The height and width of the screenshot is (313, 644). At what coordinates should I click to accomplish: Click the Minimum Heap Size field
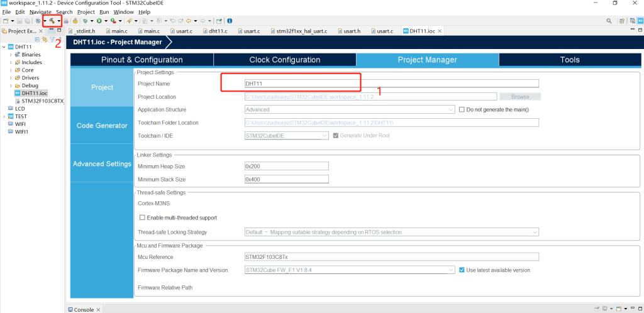pyautogui.click(x=286, y=167)
